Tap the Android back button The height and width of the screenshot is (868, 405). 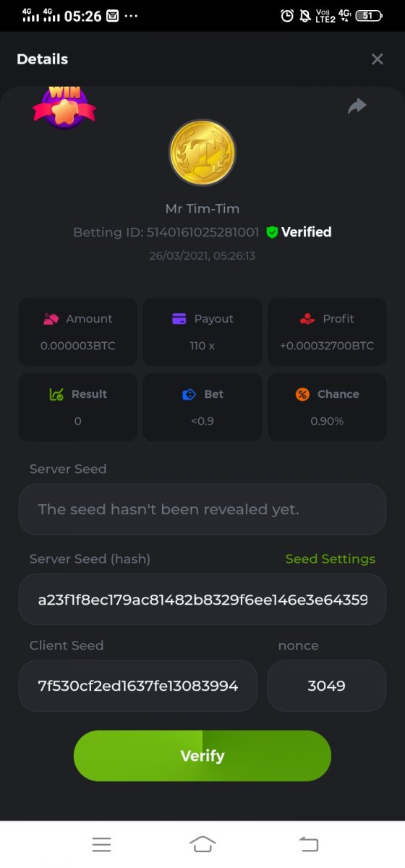click(309, 844)
